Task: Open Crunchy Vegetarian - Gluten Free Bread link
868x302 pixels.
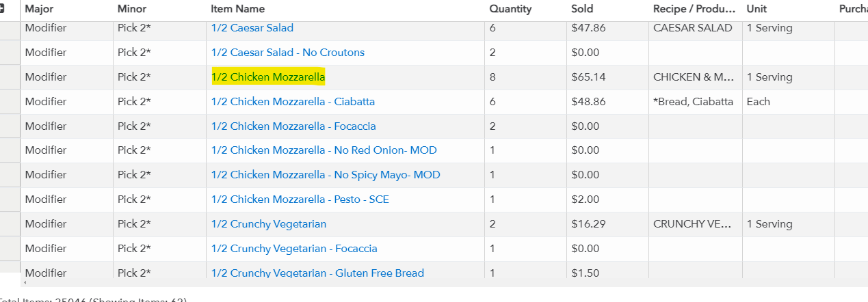Action: (317, 273)
